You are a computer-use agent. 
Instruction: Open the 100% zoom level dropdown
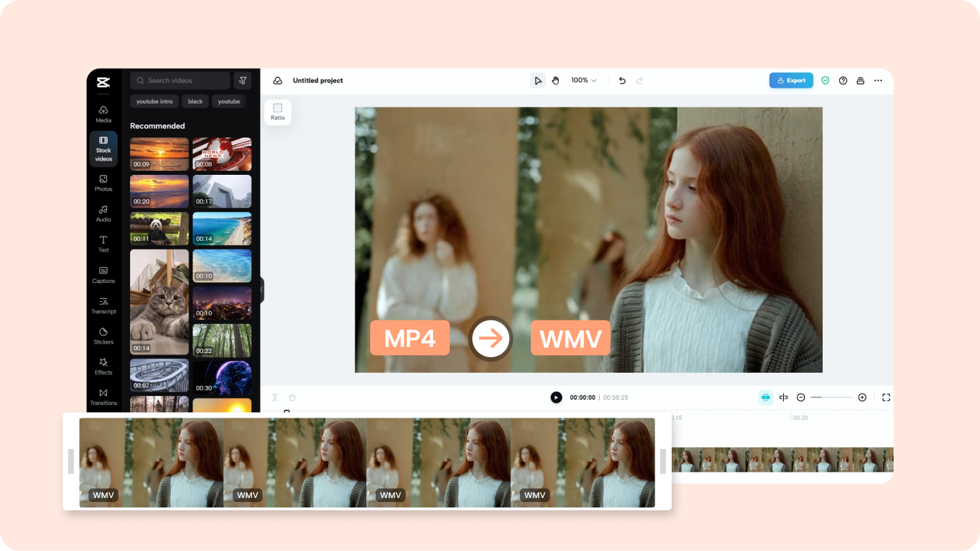click(583, 80)
